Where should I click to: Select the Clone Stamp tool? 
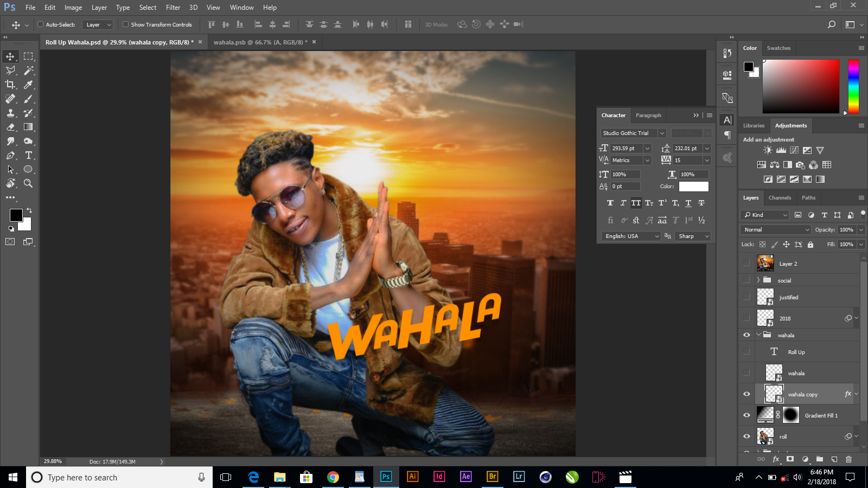point(10,113)
